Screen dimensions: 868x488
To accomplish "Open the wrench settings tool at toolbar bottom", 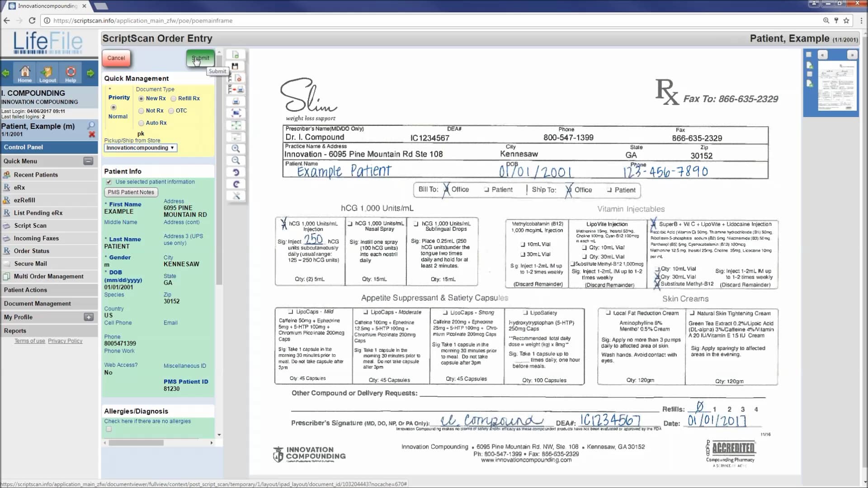I will coord(236,195).
